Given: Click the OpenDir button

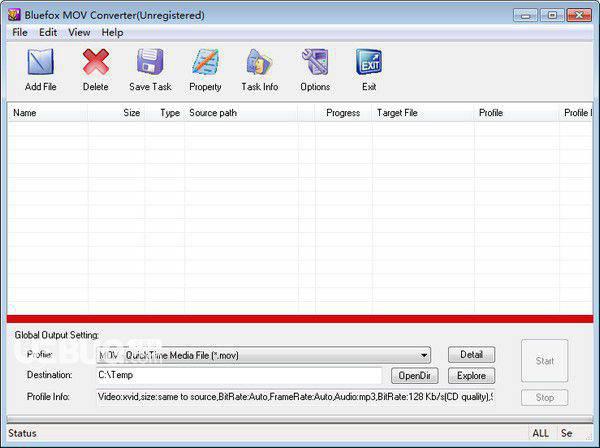Looking at the screenshot, I should [x=414, y=376].
